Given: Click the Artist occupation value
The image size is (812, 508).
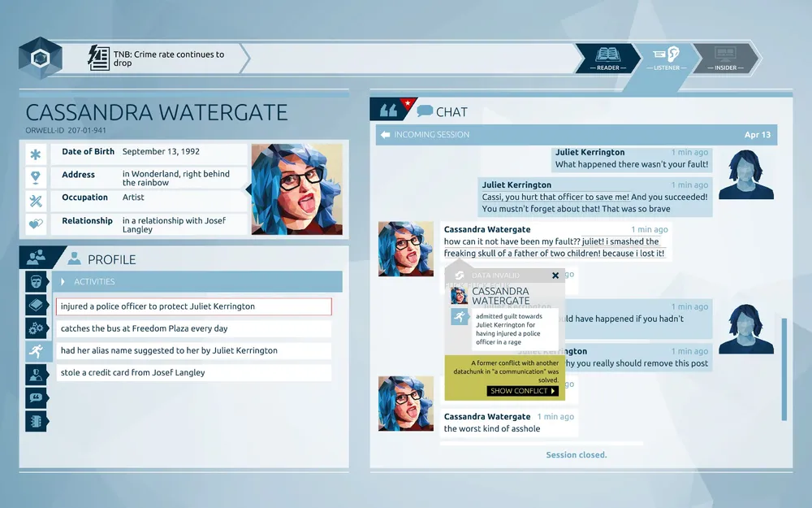Looking at the screenshot, I should point(133,198).
